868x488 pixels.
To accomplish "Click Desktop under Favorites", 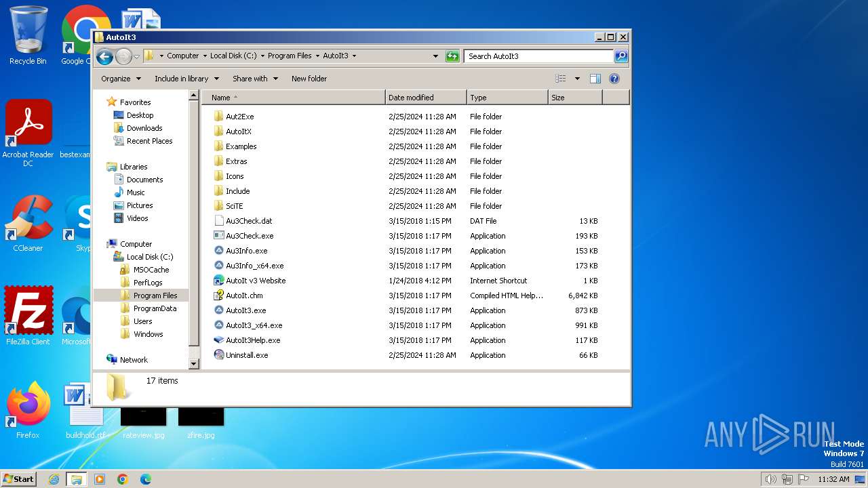I will click(x=140, y=115).
